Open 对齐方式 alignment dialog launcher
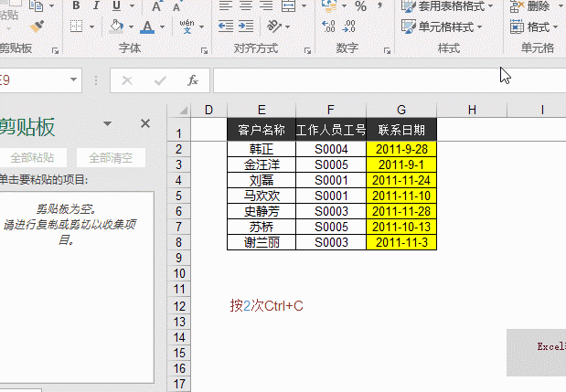566x392 pixels. click(x=307, y=51)
